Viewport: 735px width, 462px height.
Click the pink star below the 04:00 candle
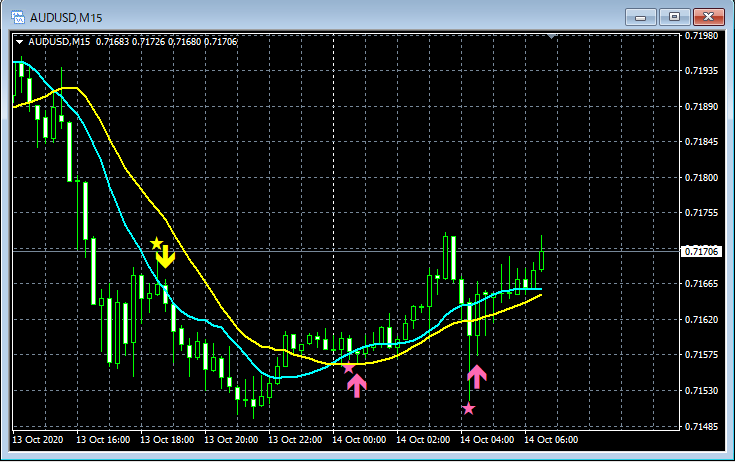pos(468,409)
